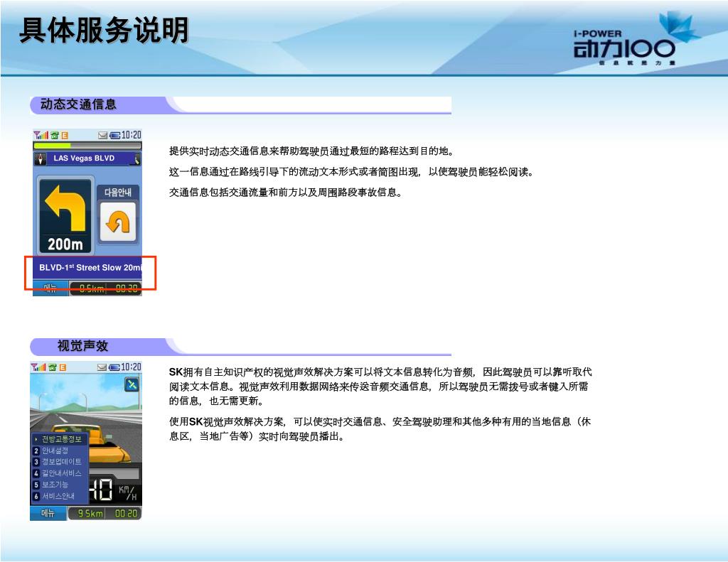Click the yellow left-turn arrow above 200m
728x562 pixels.
coord(65,208)
